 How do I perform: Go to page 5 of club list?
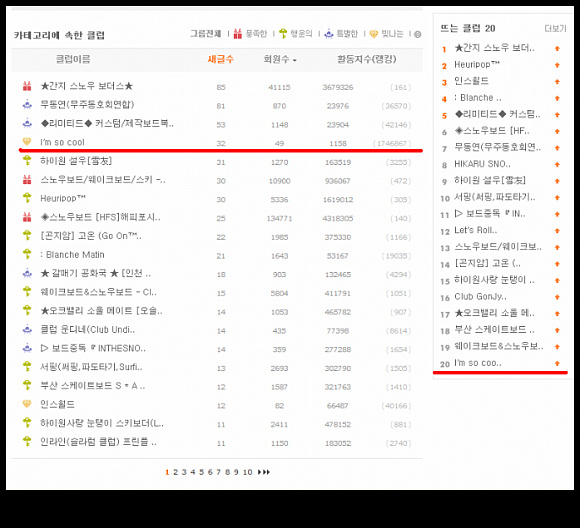point(202,472)
